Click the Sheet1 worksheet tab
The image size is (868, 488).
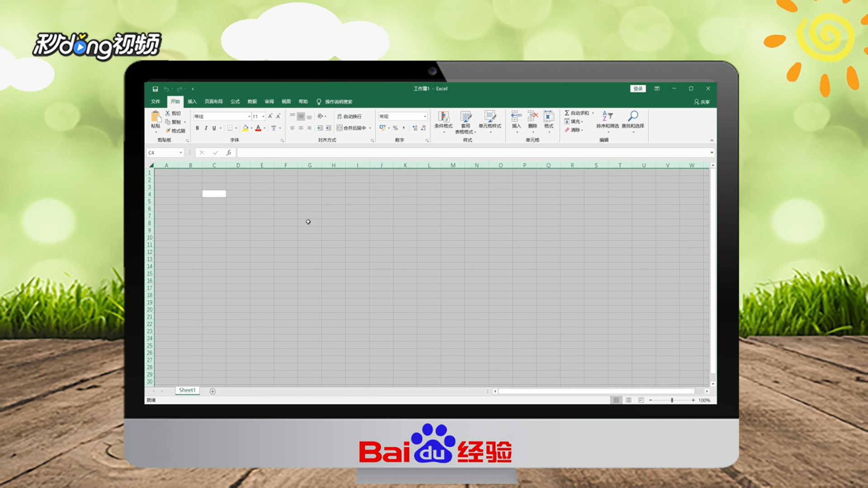tap(187, 390)
